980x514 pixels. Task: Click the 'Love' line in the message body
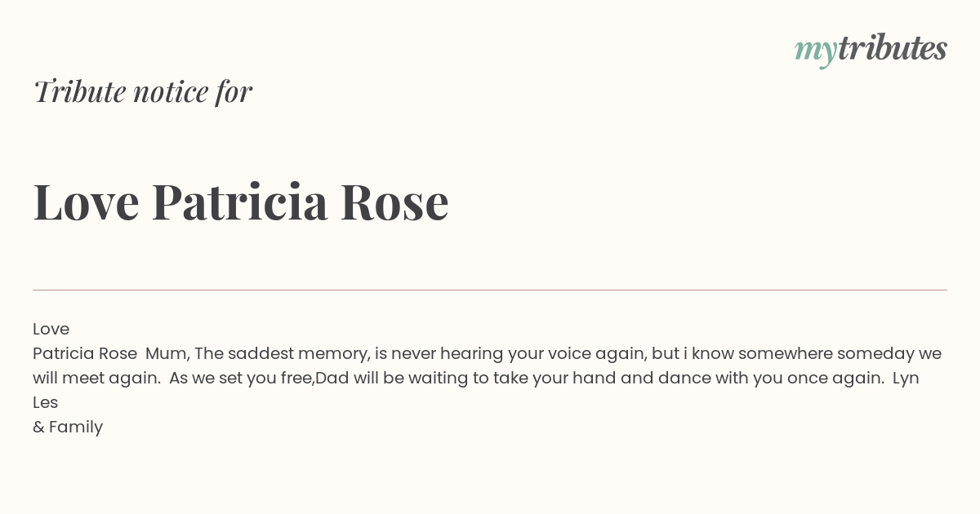51,329
